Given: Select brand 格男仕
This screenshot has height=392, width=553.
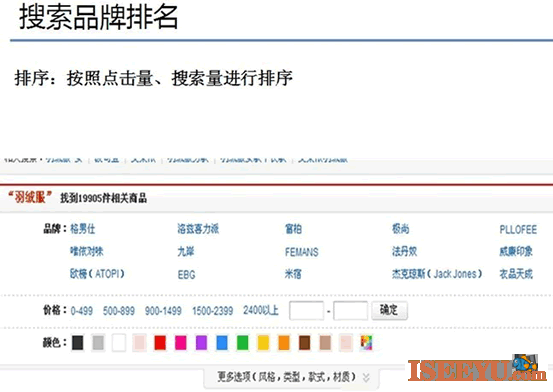Looking at the screenshot, I should click(83, 229).
